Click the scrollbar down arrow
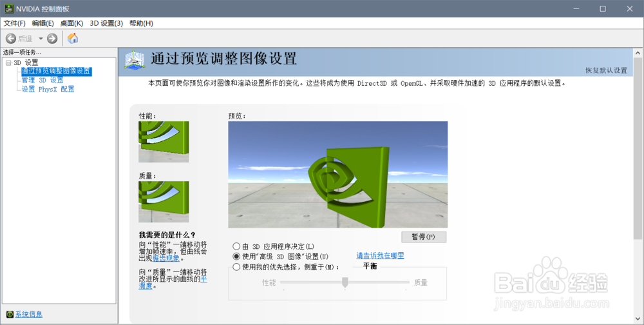Screen dimensions: 644x325 click(638, 319)
